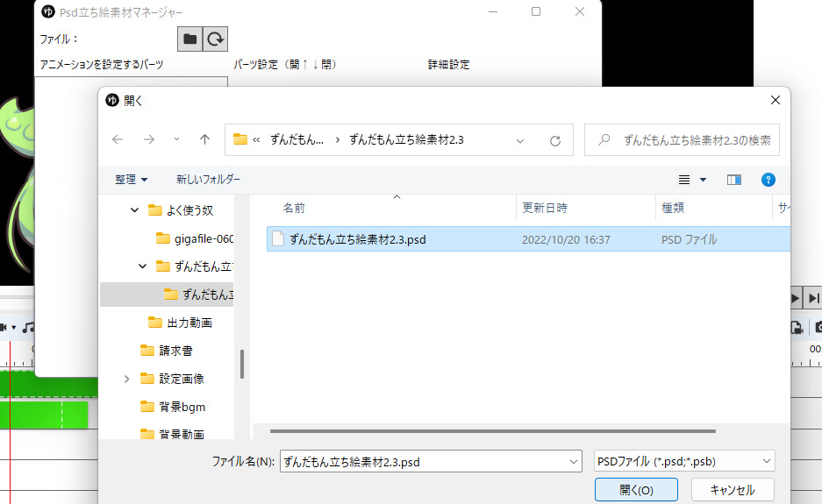
Task: Go up one folder level arrow
Action: pos(204,139)
